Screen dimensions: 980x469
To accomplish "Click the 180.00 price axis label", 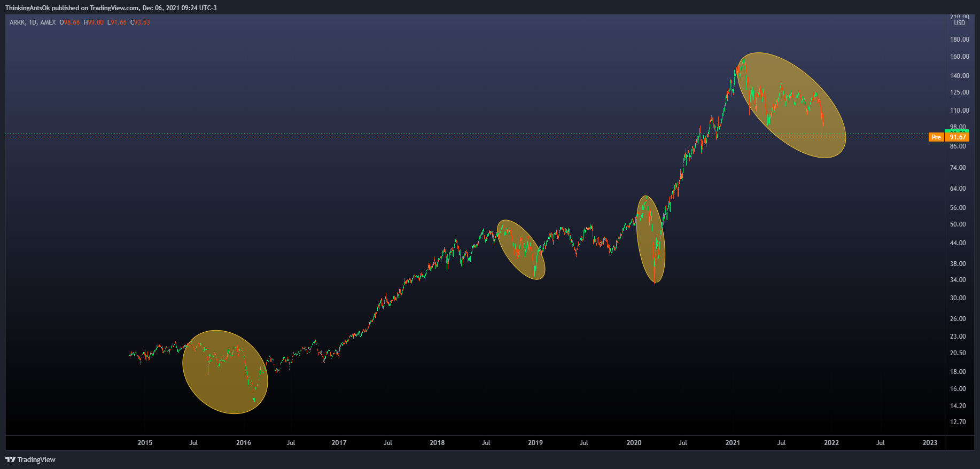I will (x=960, y=40).
